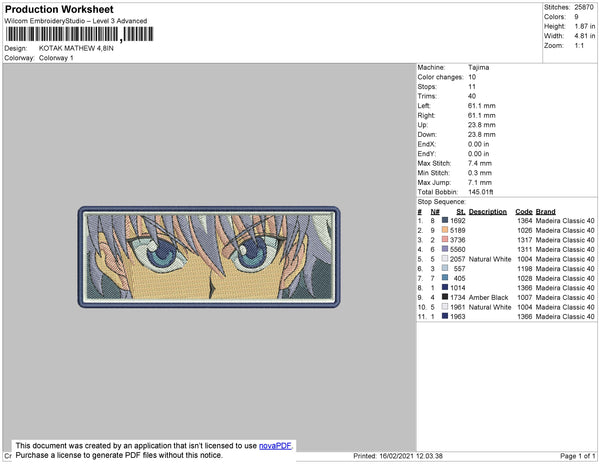
Task: Select Total Bobbin value '145.01ft'
Action: click(x=481, y=192)
